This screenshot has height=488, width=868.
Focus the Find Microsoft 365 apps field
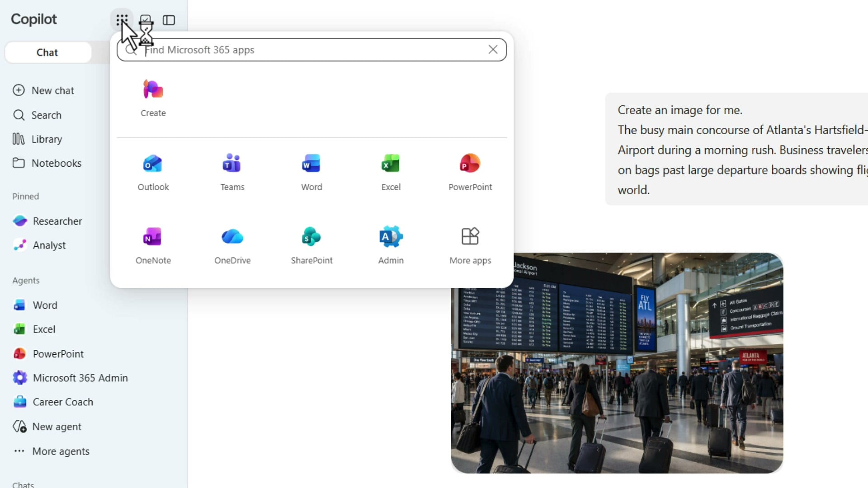pos(312,50)
